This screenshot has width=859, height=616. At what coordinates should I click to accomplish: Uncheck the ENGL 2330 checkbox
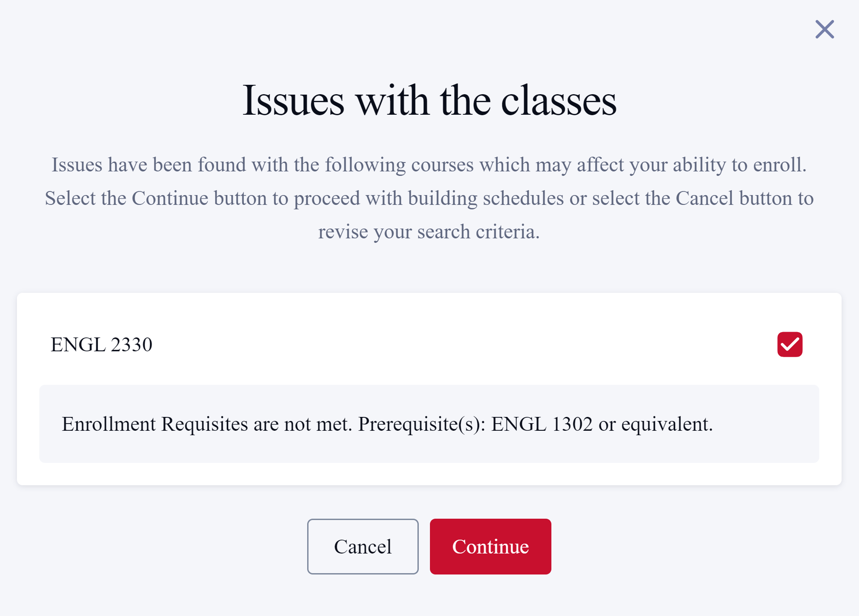coord(789,344)
